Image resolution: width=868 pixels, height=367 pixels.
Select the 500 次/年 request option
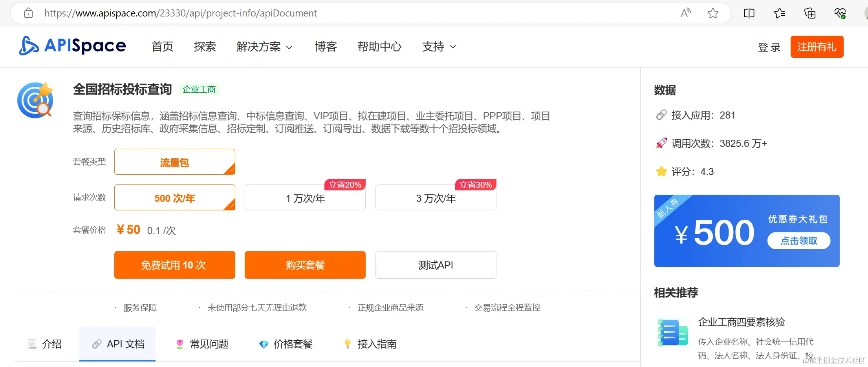(175, 197)
